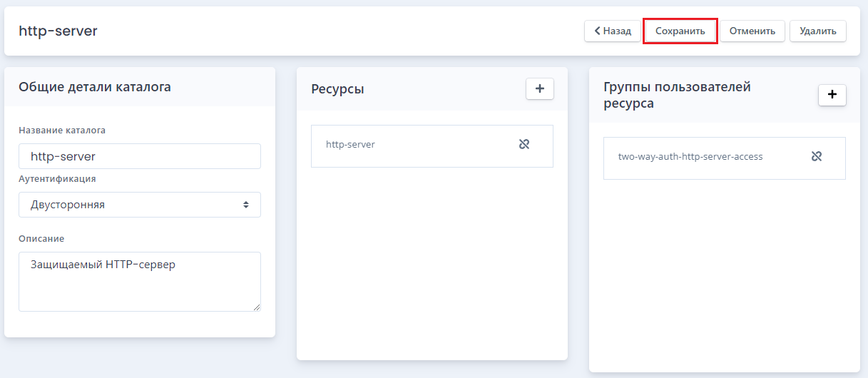Open the Аутентификация dropdown showing Двусторонняя

click(140, 205)
